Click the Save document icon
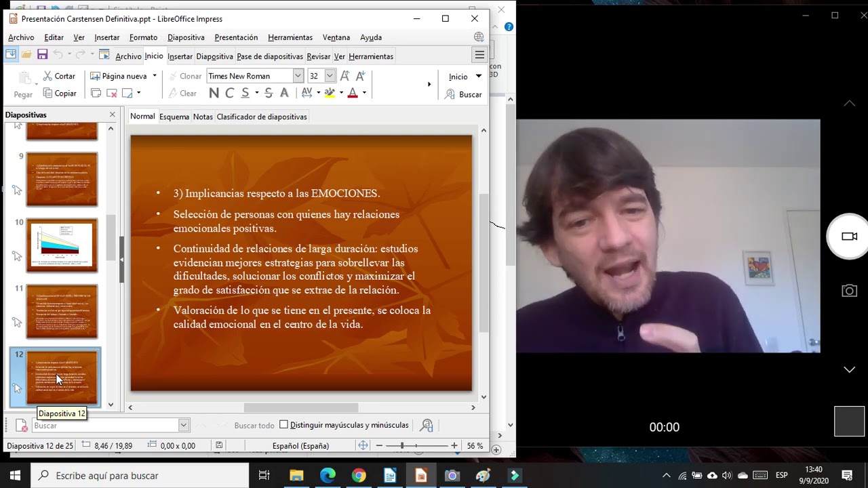 pyautogui.click(x=42, y=55)
